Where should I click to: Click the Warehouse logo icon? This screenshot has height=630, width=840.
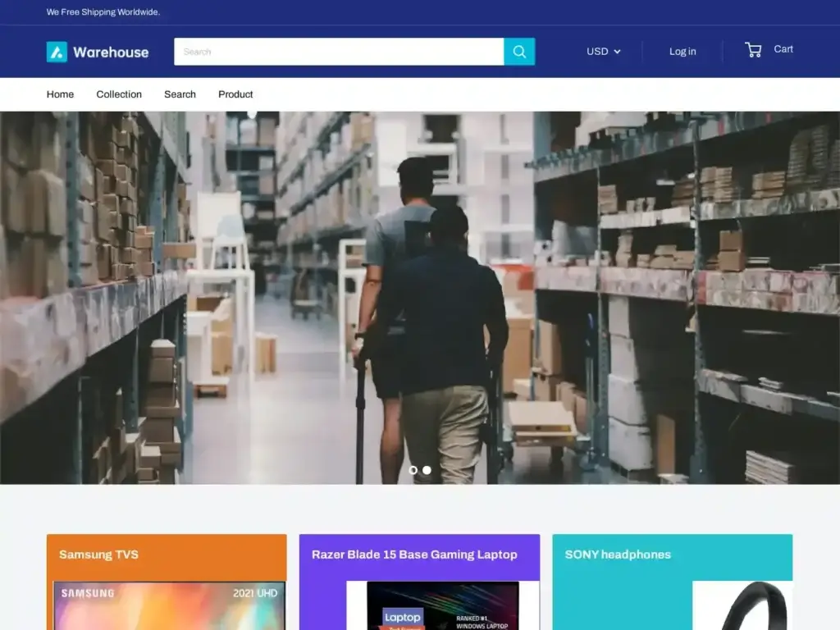(x=55, y=51)
